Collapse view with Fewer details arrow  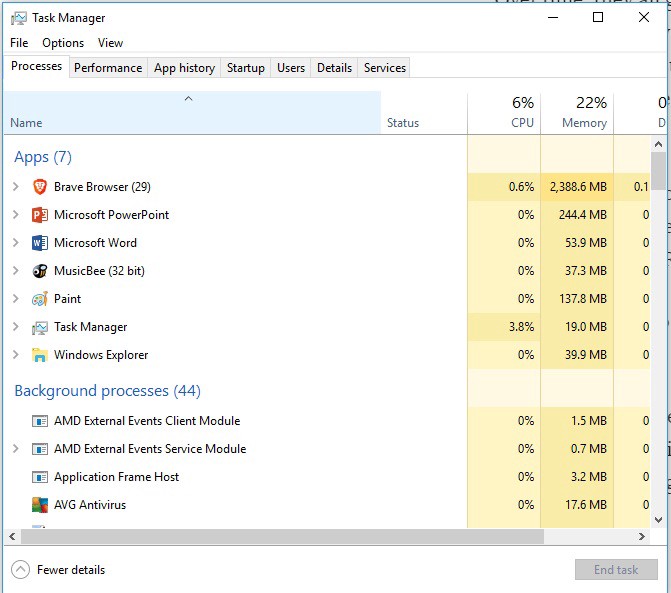tap(20, 570)
